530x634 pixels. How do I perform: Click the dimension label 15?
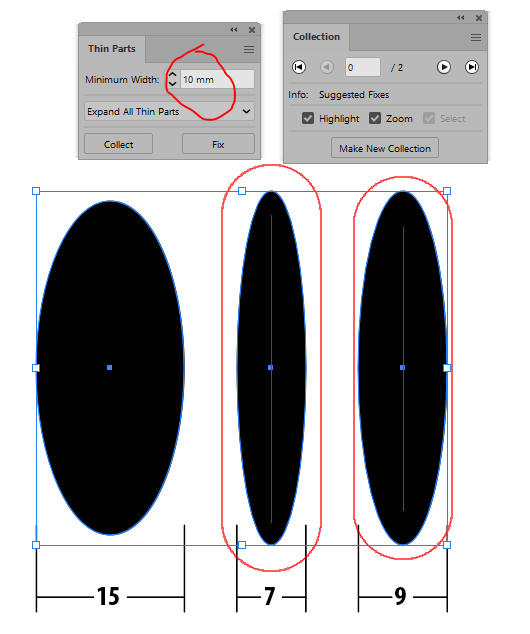point(108,596)
